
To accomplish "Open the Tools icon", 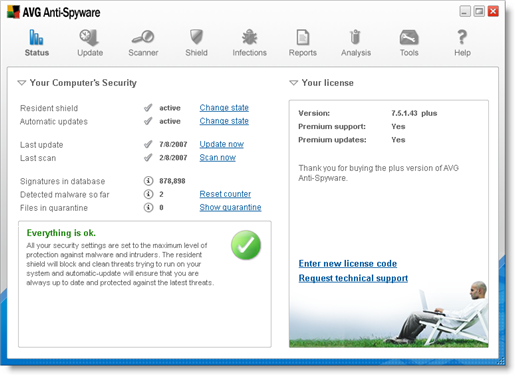I will [x=409, y=37].
